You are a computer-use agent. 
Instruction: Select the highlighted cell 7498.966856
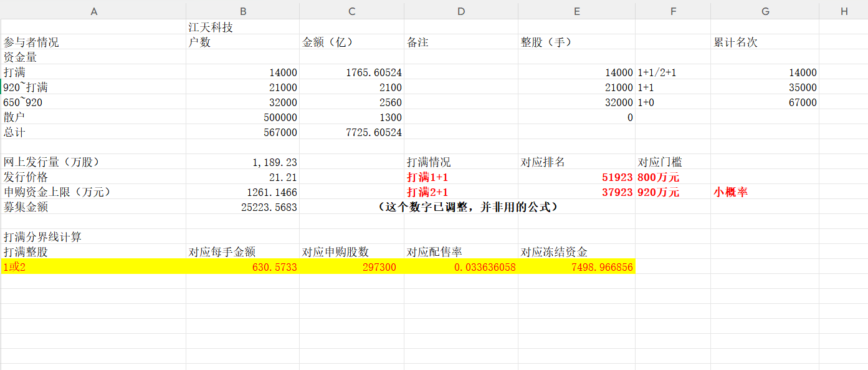(576, 267)
